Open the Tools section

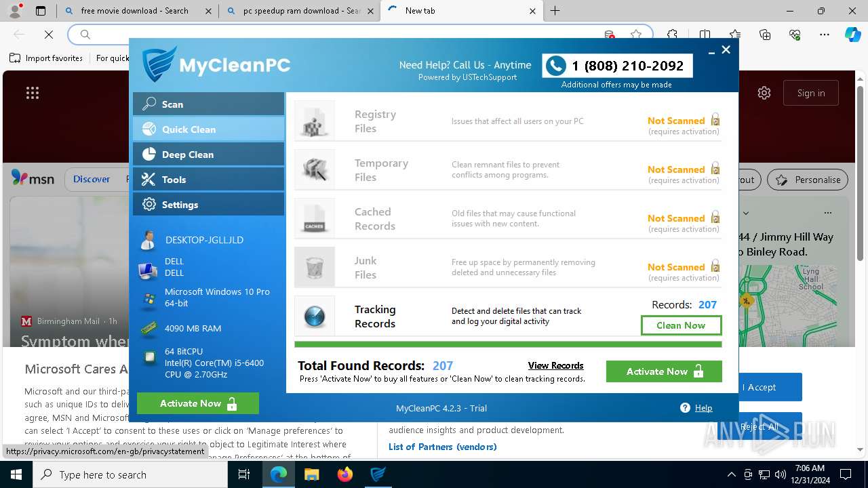click(208, 179)
